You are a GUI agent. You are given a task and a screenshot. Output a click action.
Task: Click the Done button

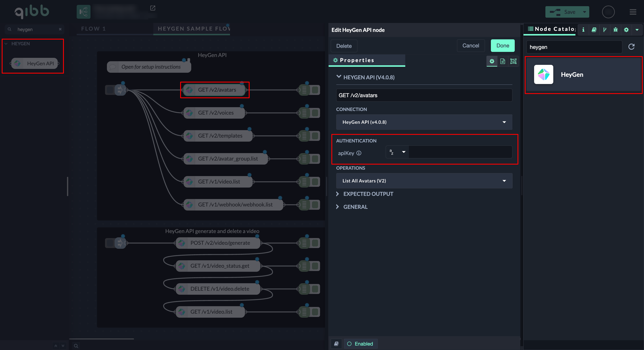pos(503,46)
